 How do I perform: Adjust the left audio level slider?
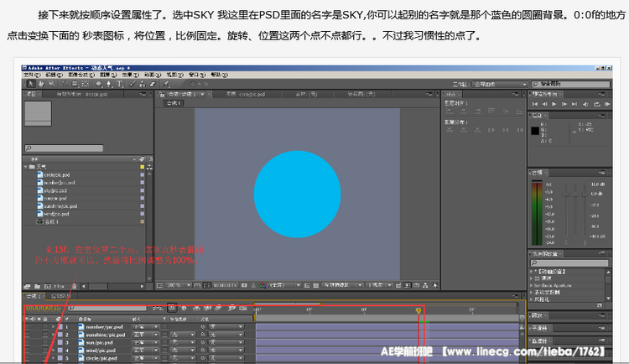pyautogui.click(x=566, y=195)
